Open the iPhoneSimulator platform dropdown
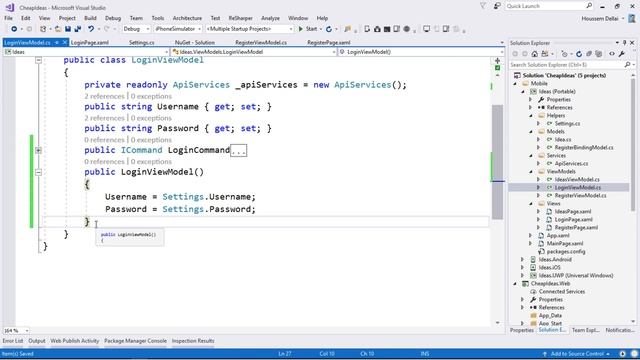Screen dimensions: 640x360 (178, 29)
